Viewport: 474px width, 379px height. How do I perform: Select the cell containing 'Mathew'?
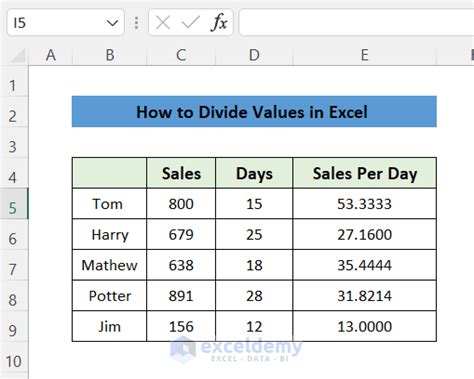point(109,265)
